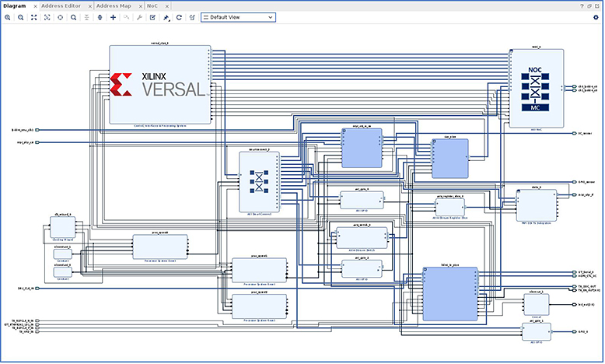Expand the hdmi_tx_pipe hierarchy block
Screen dimensions: 605x364
tap(425, 269)
